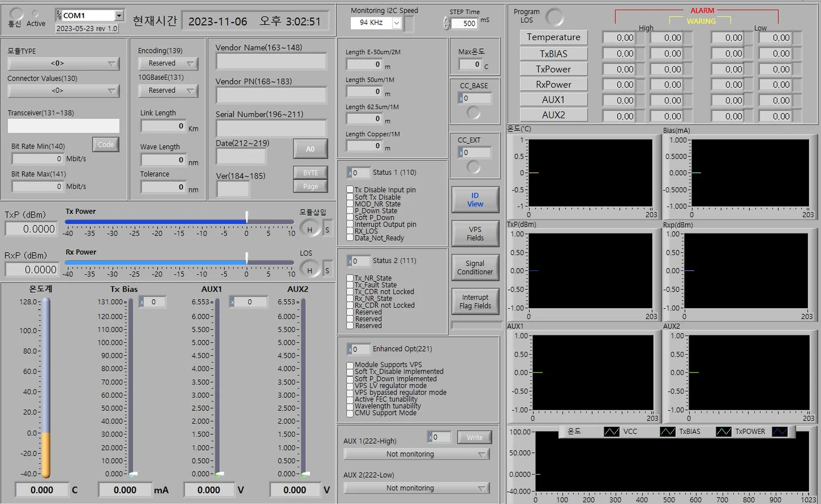Click the round indicator under CC_BASE
Screen dimensions: 821x504
[475, 111]
